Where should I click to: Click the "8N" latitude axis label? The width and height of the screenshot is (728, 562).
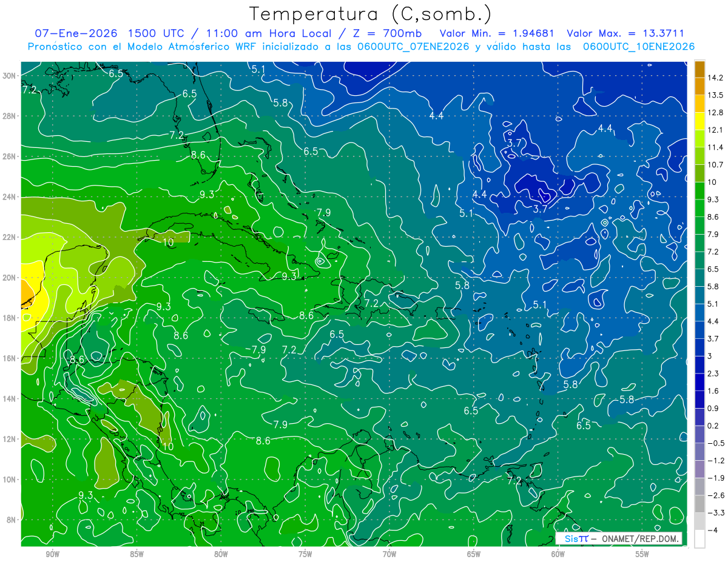point(12,520)
